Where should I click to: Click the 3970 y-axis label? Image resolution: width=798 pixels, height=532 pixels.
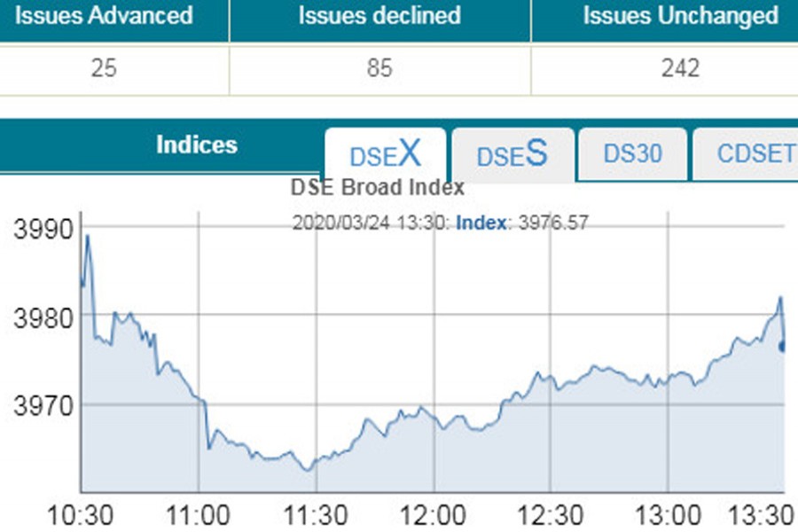click(x=43, y=408)
